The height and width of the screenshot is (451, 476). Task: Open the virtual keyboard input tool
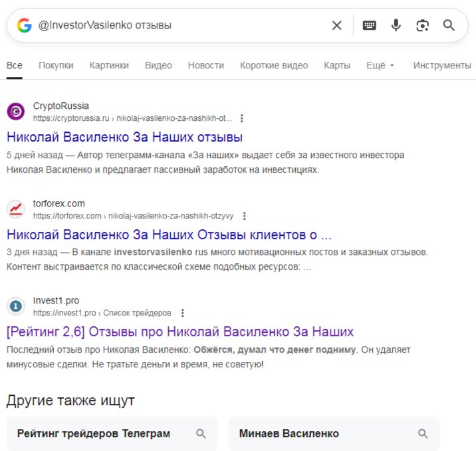pos(369,25)
